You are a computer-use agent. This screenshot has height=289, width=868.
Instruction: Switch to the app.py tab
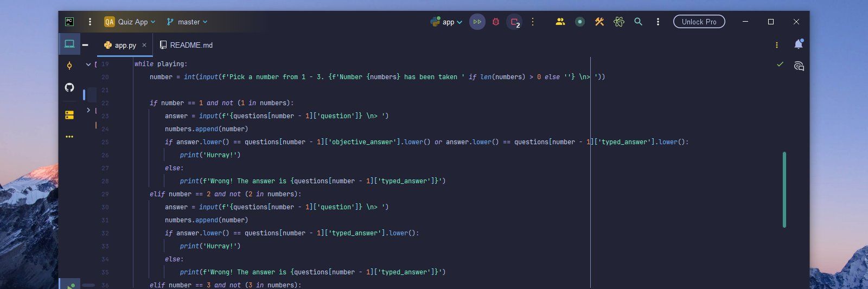click(x=125, y=45)
